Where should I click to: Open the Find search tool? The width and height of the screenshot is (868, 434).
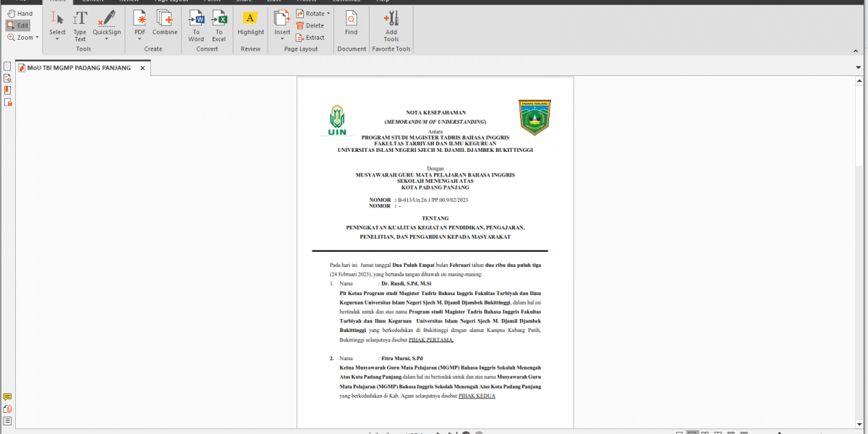click(x=351, y=23)
